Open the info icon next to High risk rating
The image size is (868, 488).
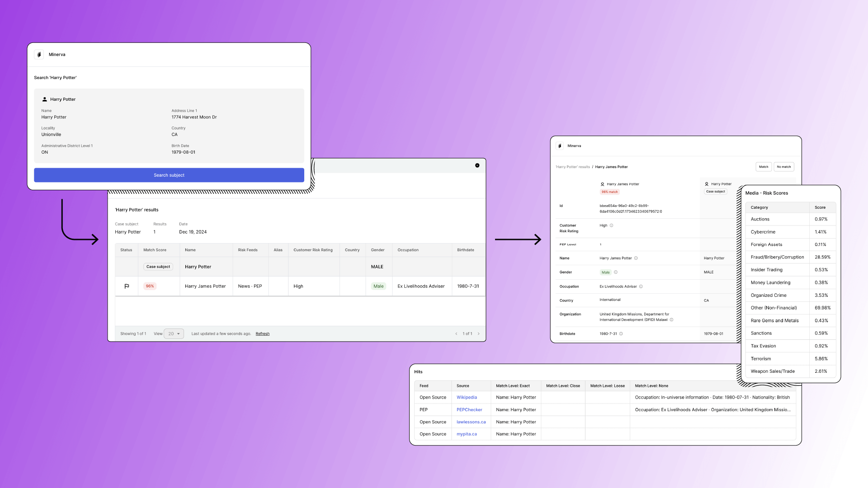(x=611, y=225)
